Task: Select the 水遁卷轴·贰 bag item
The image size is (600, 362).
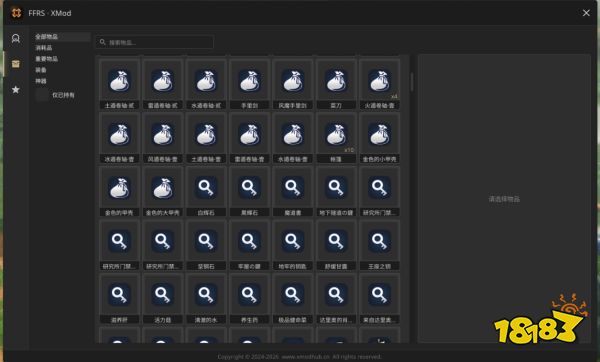Action: [206, 84]
